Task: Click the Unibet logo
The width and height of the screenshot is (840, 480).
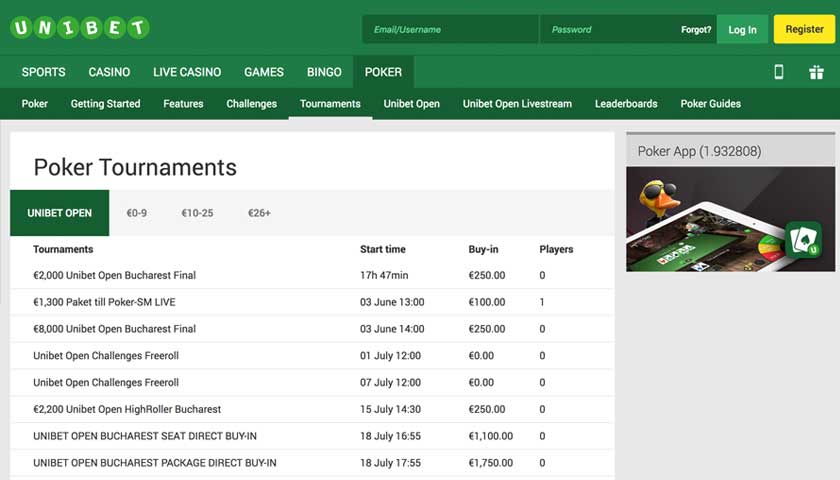Action: point(79,27)
